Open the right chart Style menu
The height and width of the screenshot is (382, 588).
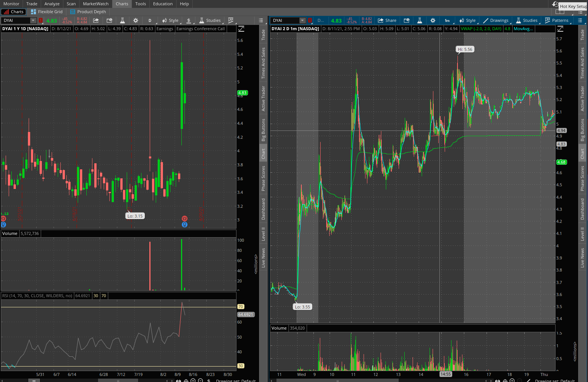coord(468,20)
